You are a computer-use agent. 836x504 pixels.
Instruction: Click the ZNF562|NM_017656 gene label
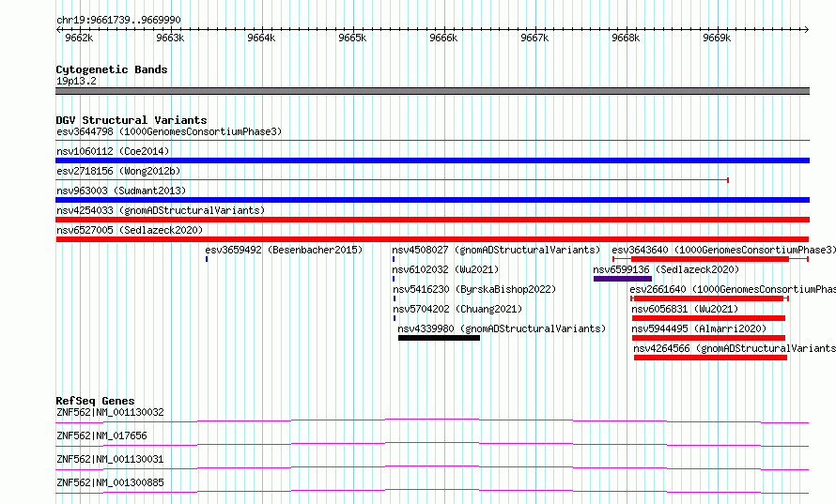point(101,435)
